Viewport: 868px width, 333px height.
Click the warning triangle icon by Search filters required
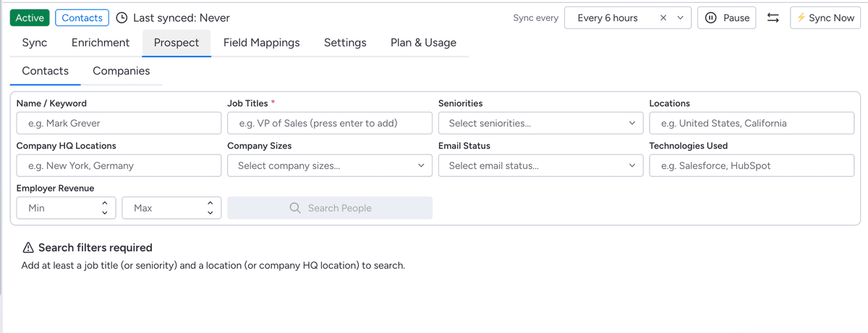28,248
